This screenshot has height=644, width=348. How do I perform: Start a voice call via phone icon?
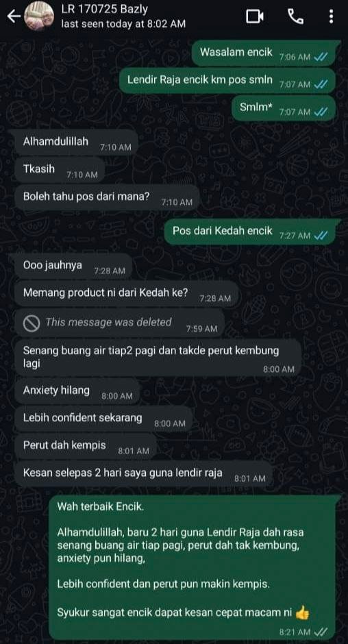pos(295,16)
